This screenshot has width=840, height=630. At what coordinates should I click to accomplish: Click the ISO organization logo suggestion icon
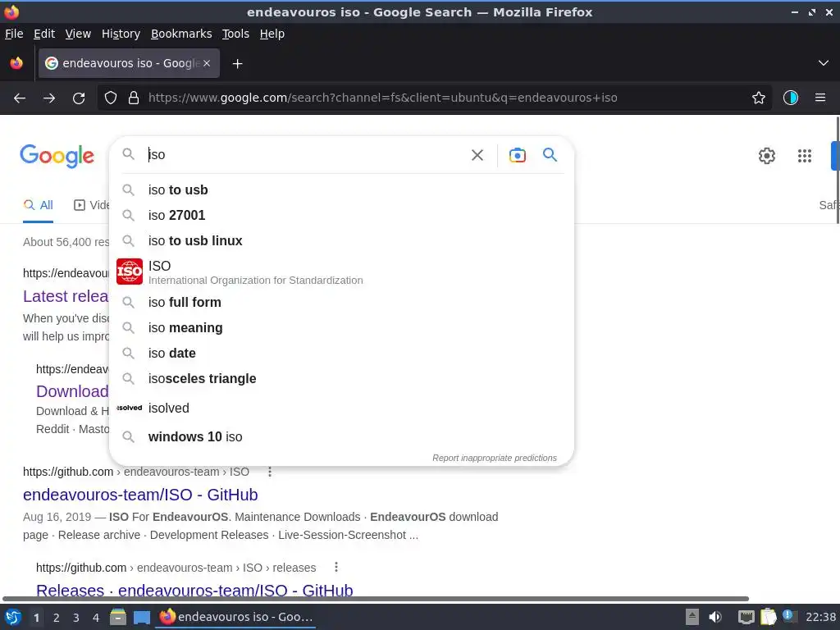coord(130,272)
